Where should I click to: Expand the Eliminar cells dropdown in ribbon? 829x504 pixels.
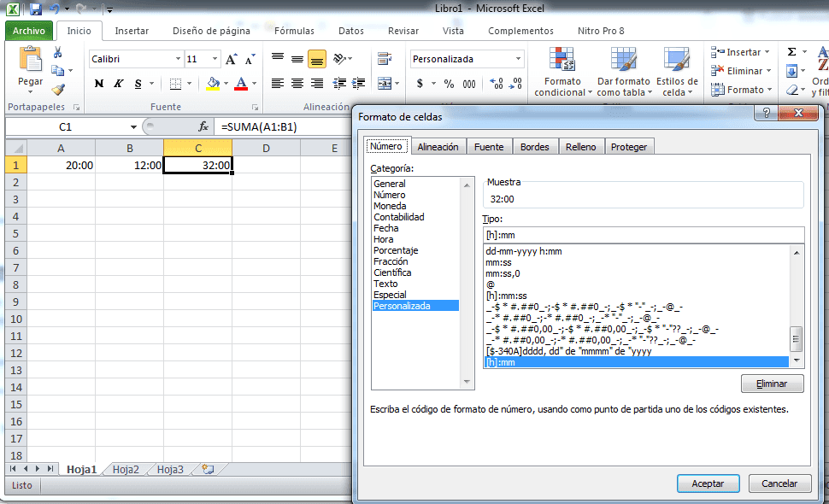point(769,71)
